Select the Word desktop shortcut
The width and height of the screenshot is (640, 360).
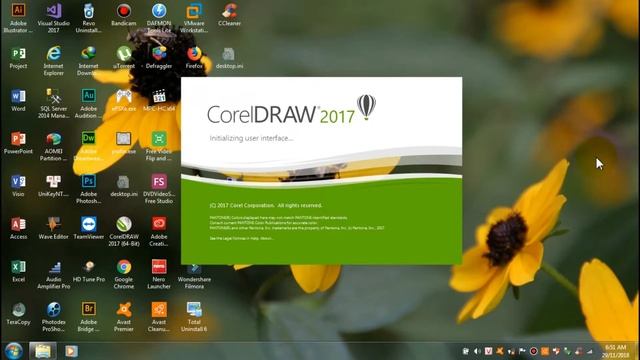(x=18, y=100)
